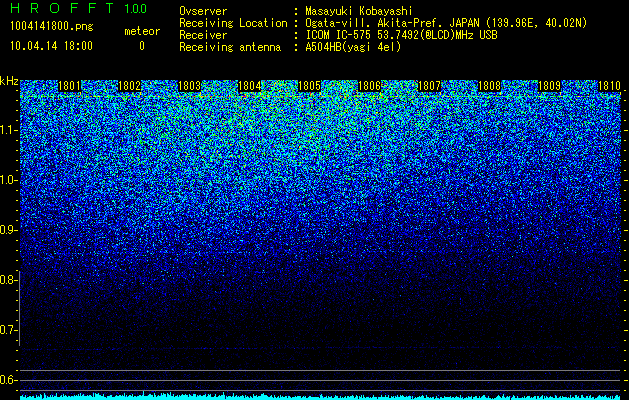Click the 1804 time marker
This screenshot has width=629, height=400.
pyautogui.click(x=250, y=86)
